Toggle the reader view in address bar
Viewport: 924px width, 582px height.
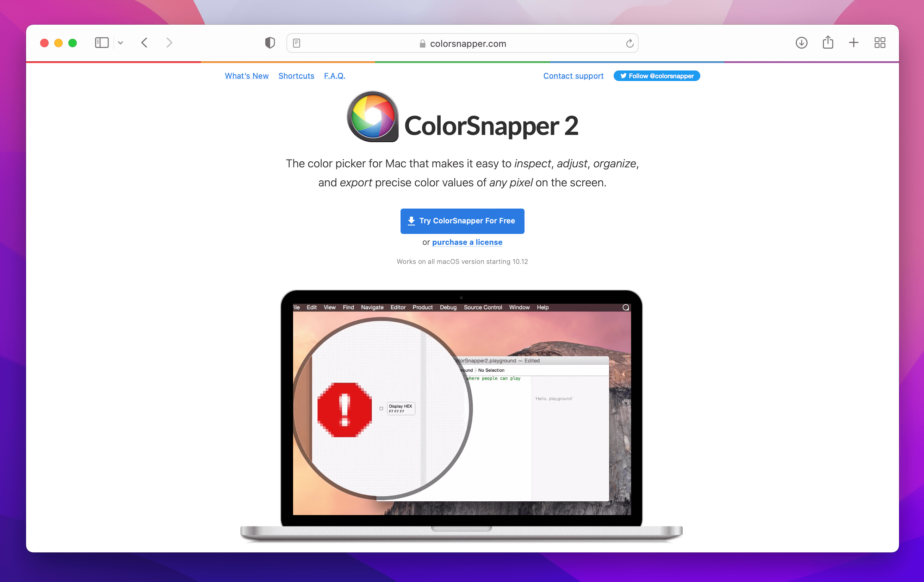(296, 42)
